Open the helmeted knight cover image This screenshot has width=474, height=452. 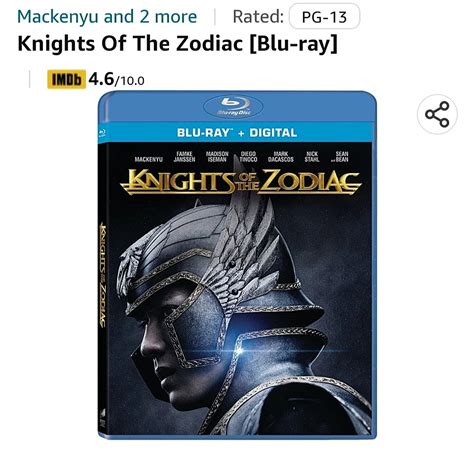237,265
